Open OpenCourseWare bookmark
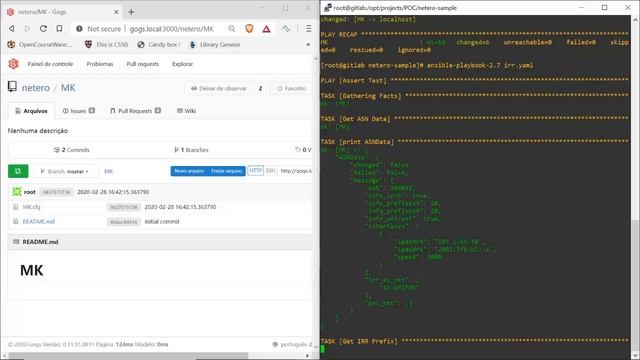 click(x=40, y=44)
